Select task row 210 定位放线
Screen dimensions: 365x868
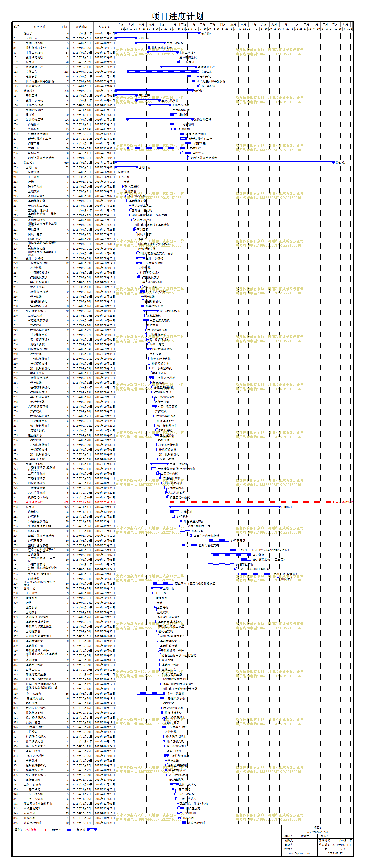click(64, 172)
